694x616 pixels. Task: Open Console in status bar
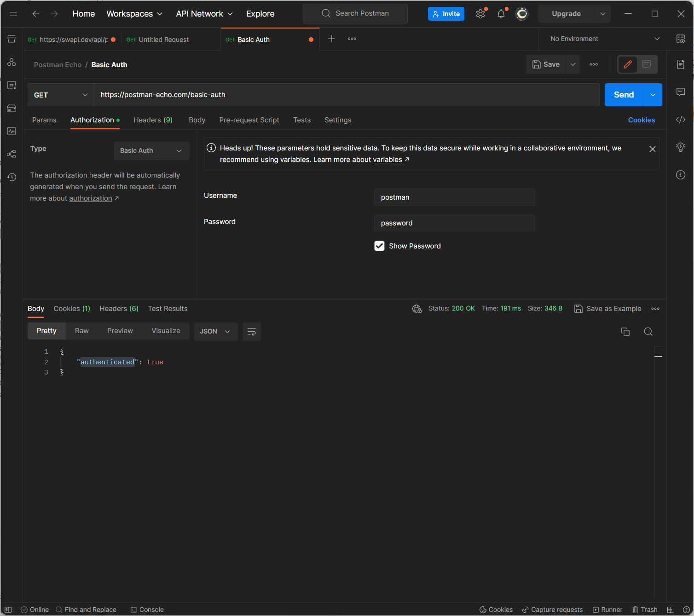147,610
